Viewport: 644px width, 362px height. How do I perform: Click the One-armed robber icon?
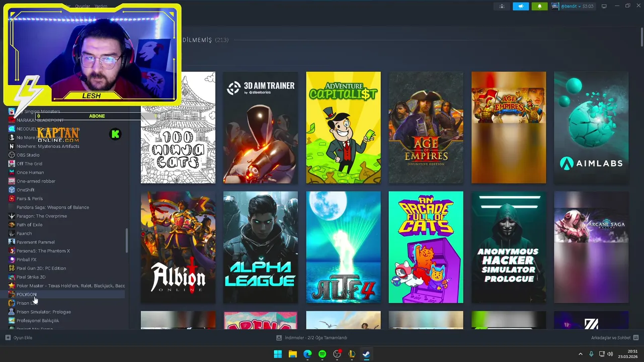(x=12, y=181)
